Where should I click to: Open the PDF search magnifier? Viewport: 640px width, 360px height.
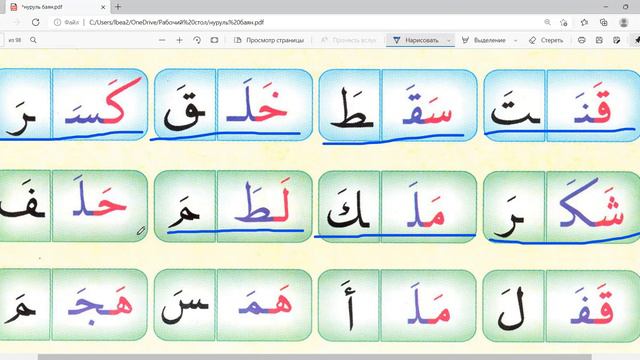click(33, 40)
